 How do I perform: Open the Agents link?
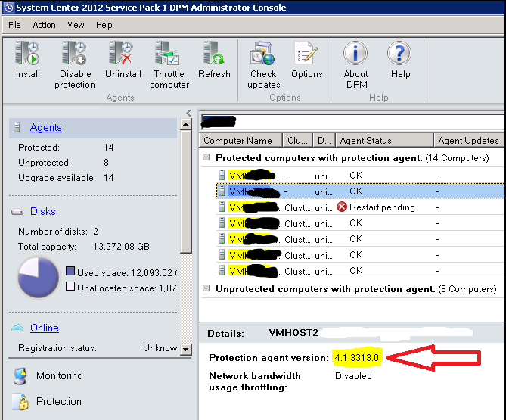[46, 128]
